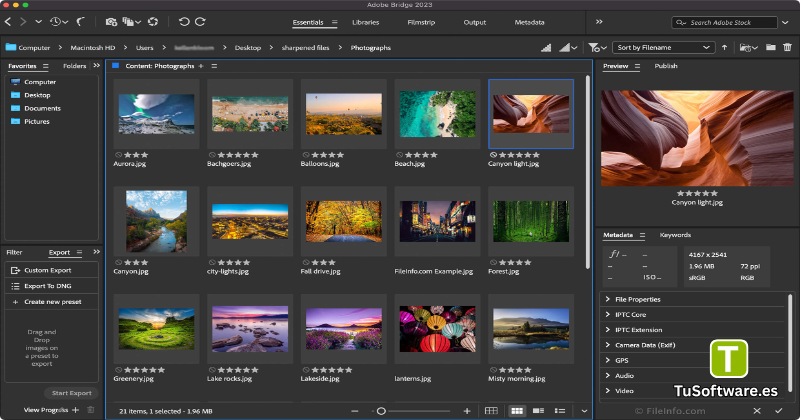800x420 pixels.
Task: Select the lanterns.jpg thumbnail
Action: (x=437, y=329)
